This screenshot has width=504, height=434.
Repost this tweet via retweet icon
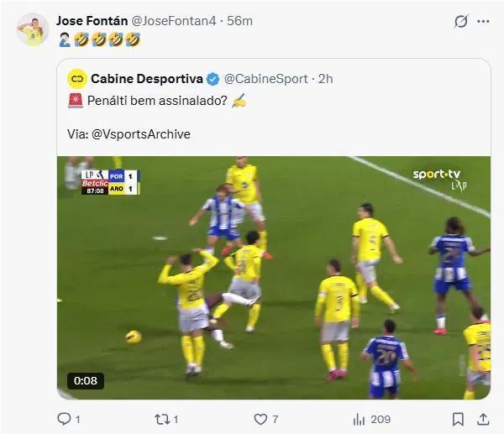[x=163, y=418]
